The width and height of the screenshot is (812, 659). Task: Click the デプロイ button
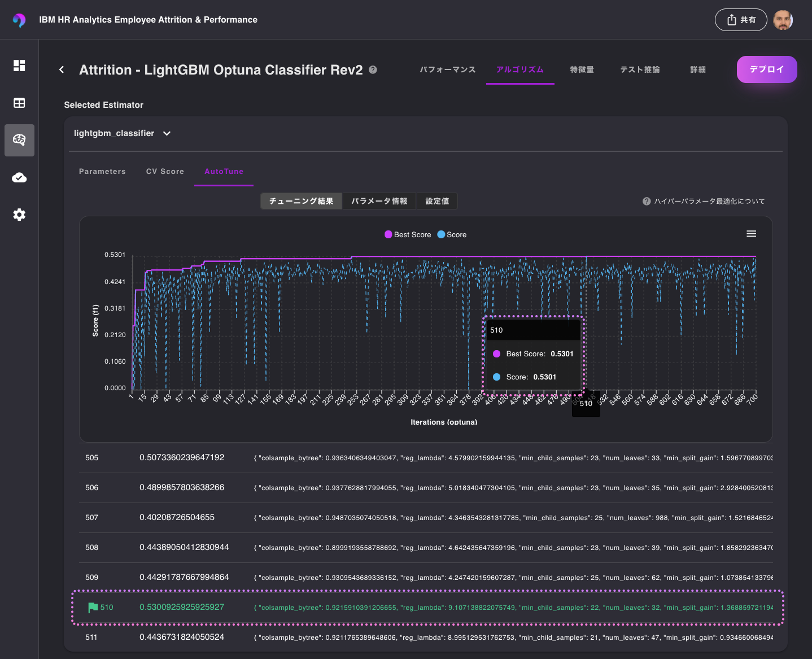(x=767, y=69)
